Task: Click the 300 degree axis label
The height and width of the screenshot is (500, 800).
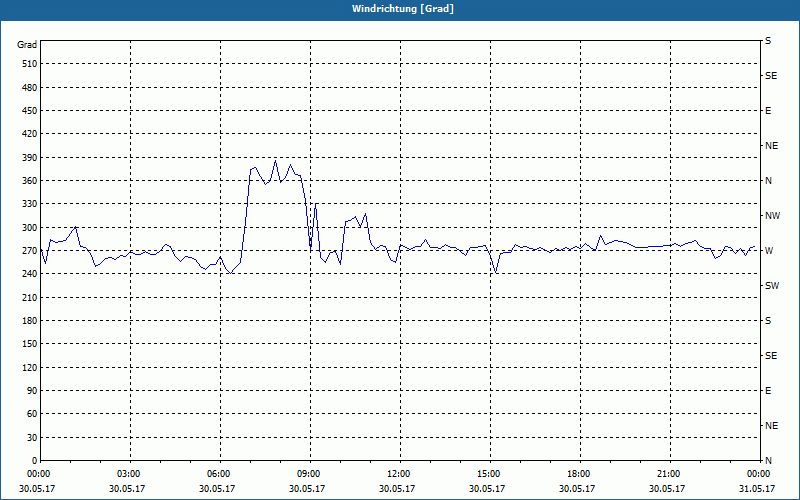Action: coord(30,228)
